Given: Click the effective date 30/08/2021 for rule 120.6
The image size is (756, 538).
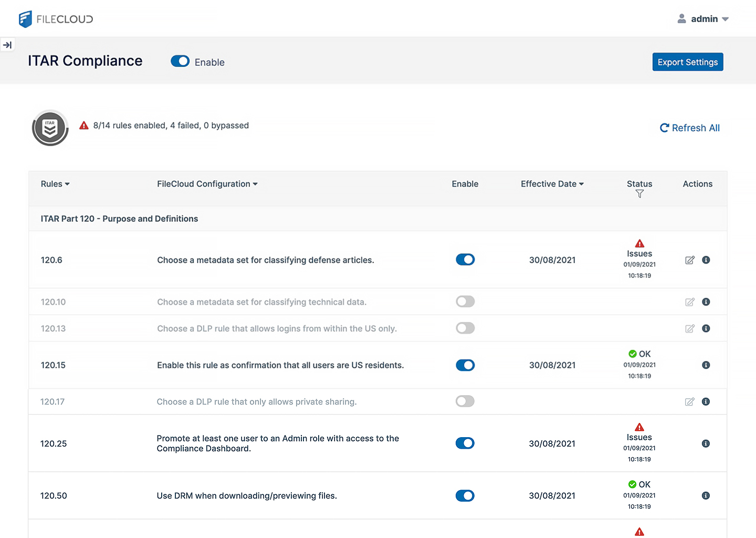Looking at the screenshot, I should tap(552, 260).
